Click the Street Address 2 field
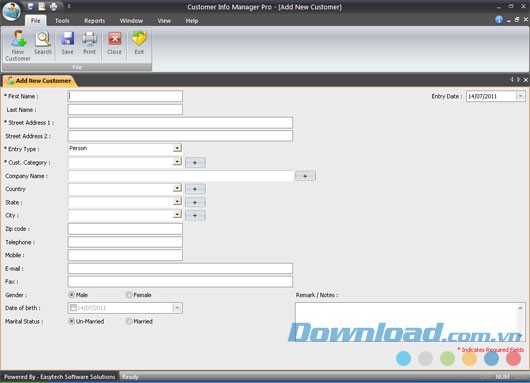The image size is (530, 383). tap(180, 136)
